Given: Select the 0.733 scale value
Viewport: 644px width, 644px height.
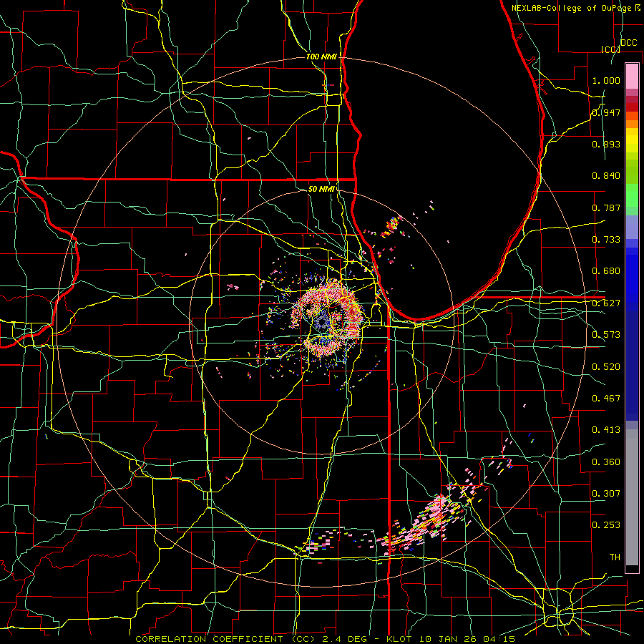Looking at the screenshot, I should click(606, 240).
